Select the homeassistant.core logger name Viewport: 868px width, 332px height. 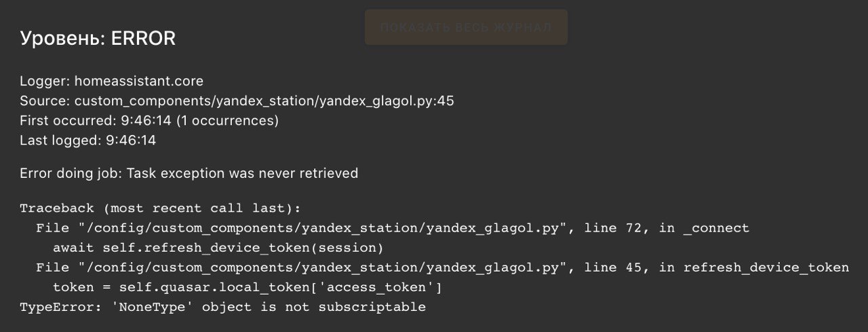138,81
